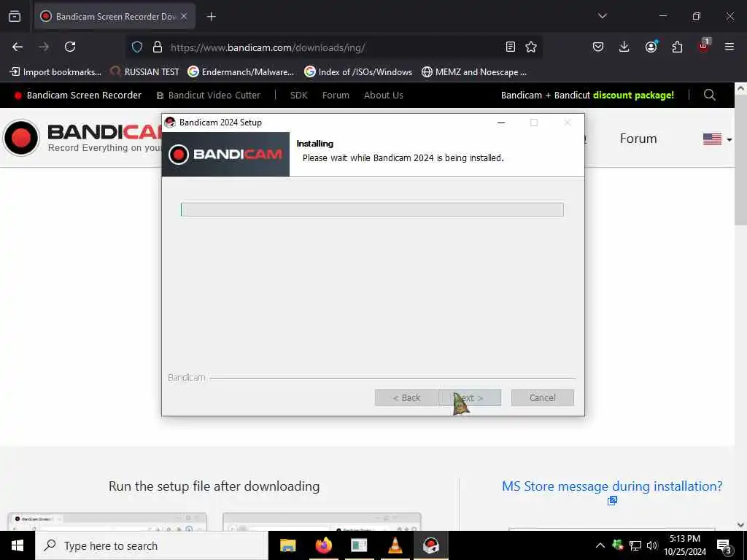
Task: Open the SDK nav item
Action: (x=298, y=96)
